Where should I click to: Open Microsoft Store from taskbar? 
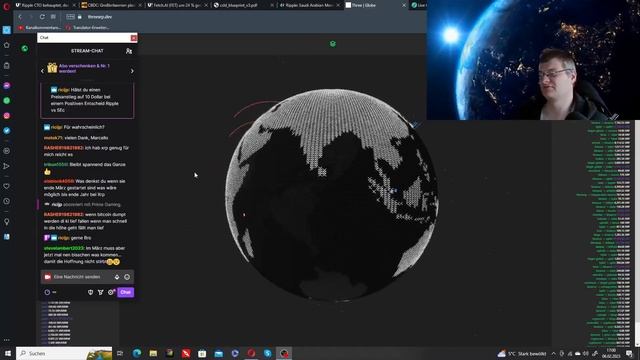[202, 353]
